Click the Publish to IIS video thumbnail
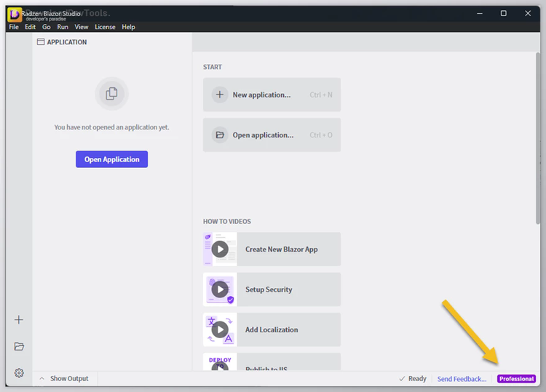 220,361
